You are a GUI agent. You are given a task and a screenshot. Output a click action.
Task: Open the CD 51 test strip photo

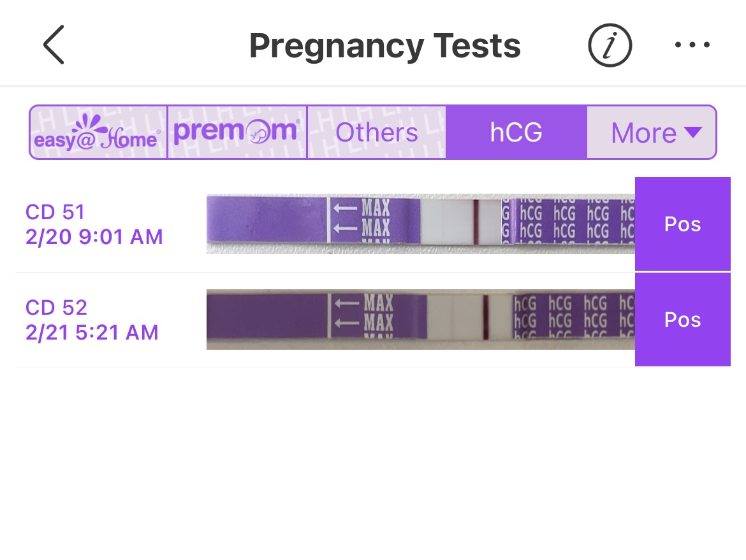pyautogui.click(x=420, y=224)
